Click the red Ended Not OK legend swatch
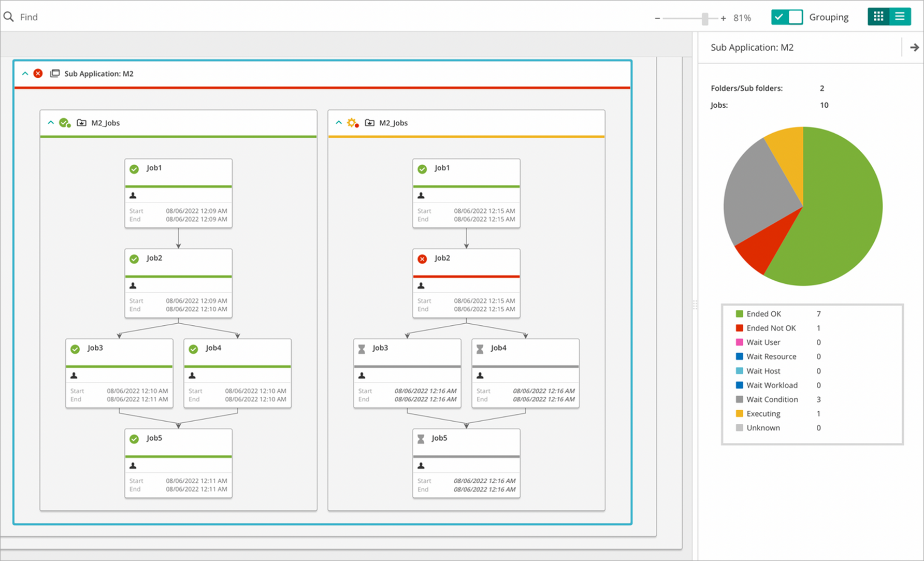924x561 pixels. coord(740,328)
